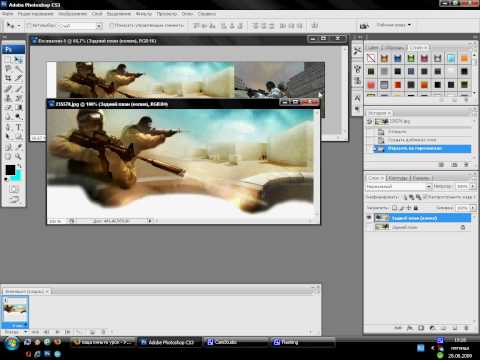This screenshot has width=480, height=360.
Task: Open the Image (Изображение) menu
Action: click(x=72, y=14)
